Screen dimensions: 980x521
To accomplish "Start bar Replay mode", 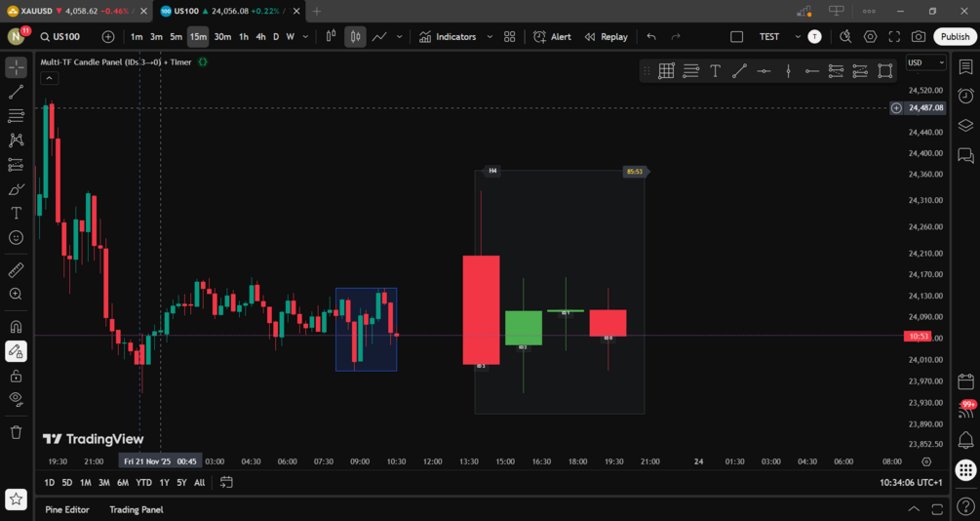I will click(x=607, y=37).
